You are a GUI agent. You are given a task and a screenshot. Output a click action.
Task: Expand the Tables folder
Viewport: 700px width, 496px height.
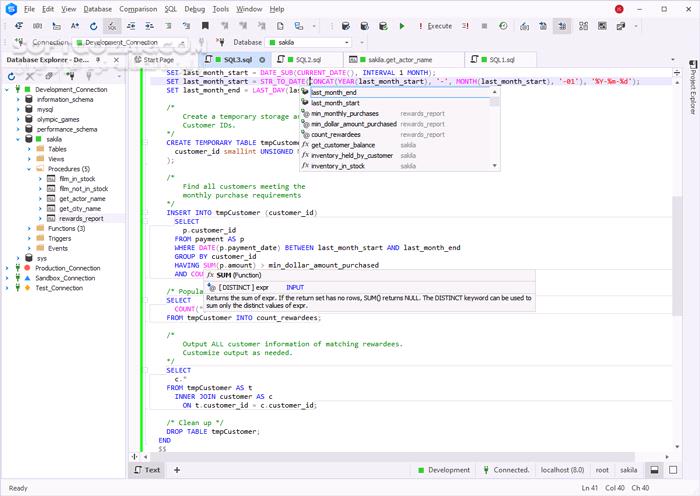click(29, 149)
